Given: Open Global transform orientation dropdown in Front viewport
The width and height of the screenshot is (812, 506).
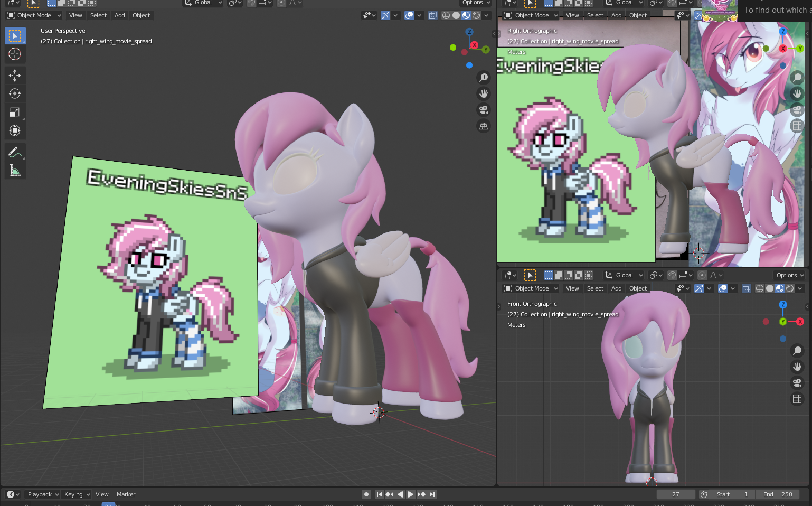Looking at the screenshot, I should (624, 275).
